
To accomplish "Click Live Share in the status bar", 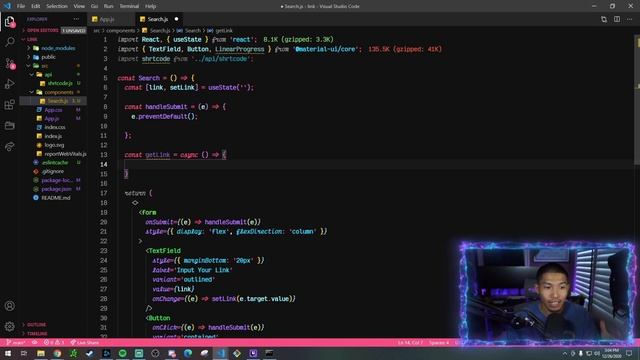I will pyautogui.click(x=84, y=342).
